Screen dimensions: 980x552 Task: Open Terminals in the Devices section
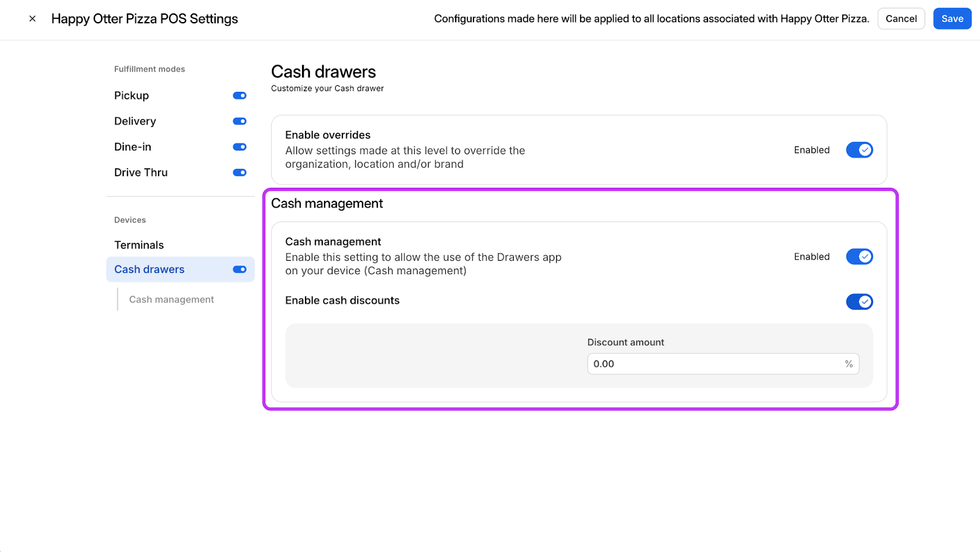(139, 245)
